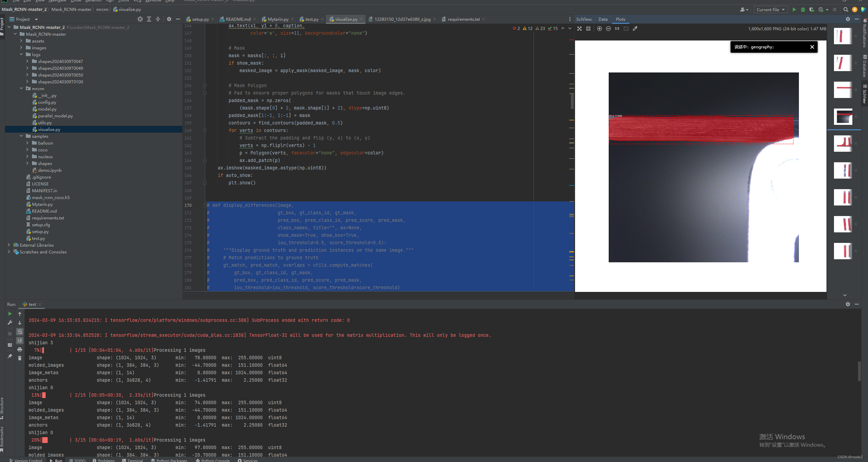Collapse the logs folder in Project tree
The image size is (868, 462).
click(21, 54)
